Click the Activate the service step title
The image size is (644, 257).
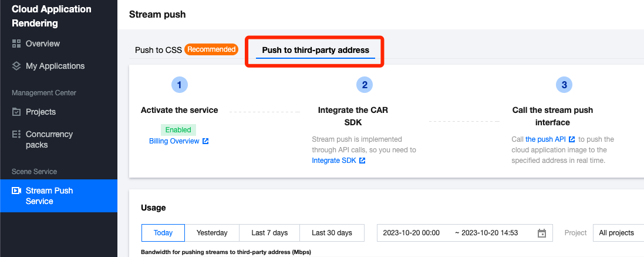pos(180,110)
